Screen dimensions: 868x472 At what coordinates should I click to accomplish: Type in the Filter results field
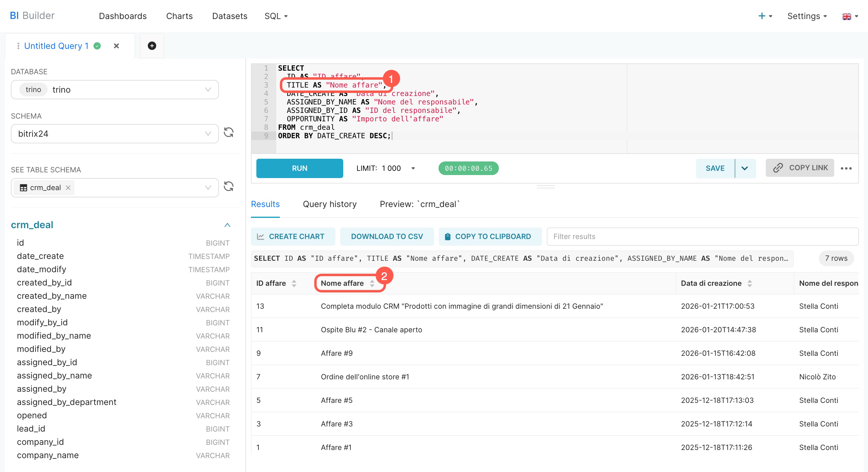702,236
